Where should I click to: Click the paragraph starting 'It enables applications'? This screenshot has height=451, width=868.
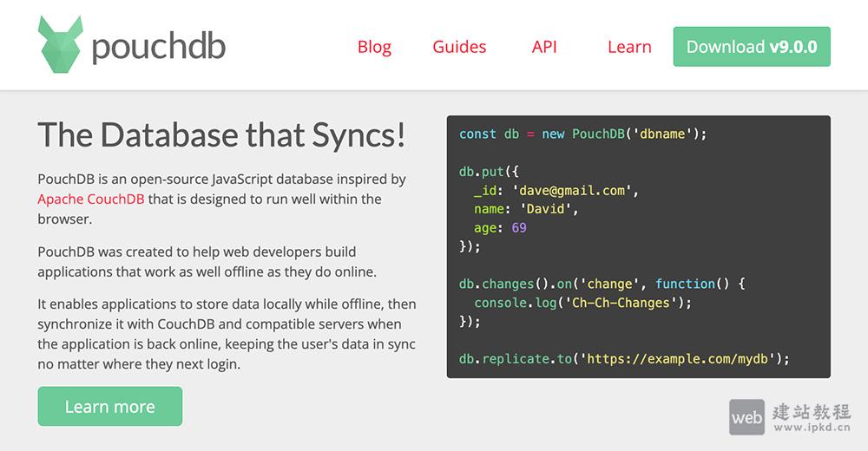click(x=227, y=334)
